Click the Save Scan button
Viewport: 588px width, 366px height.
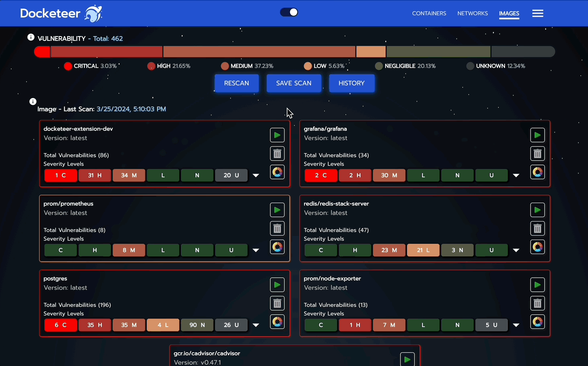coord(294,83)
